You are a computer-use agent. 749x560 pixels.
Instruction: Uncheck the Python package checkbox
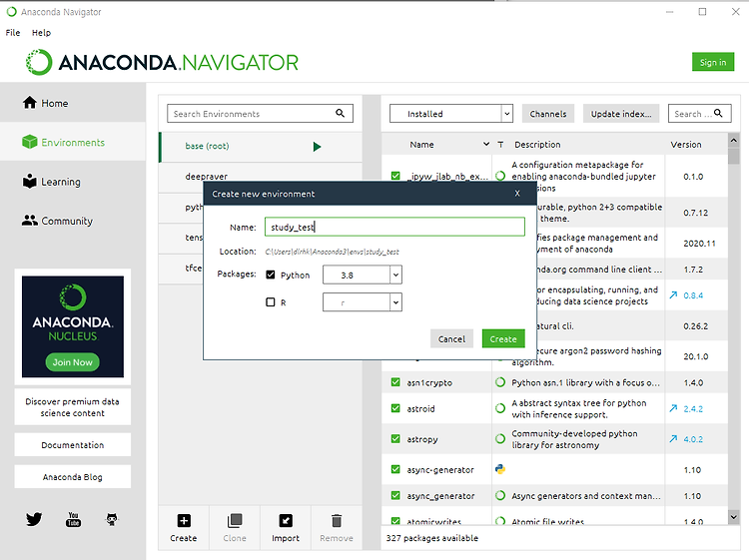271,275
